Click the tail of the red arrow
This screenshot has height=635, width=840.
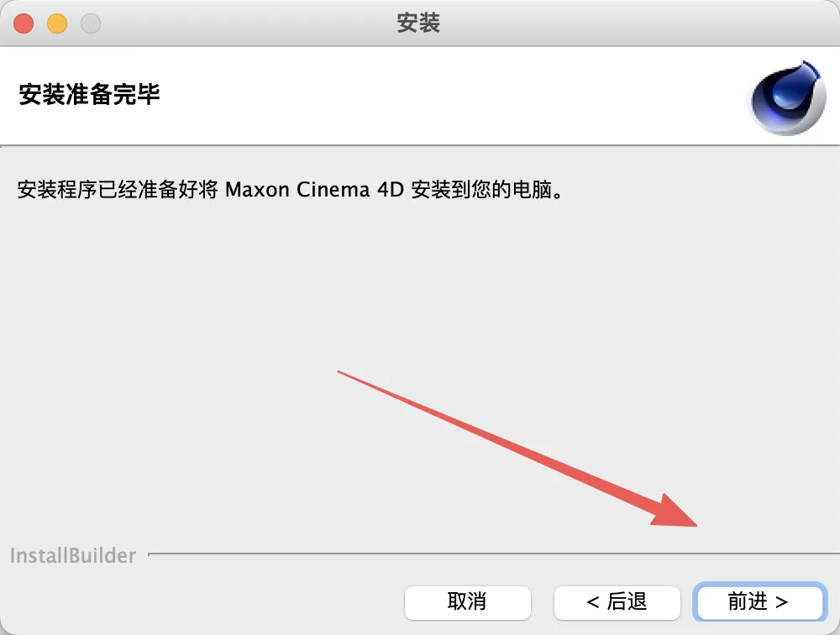(x=343, y=373)
